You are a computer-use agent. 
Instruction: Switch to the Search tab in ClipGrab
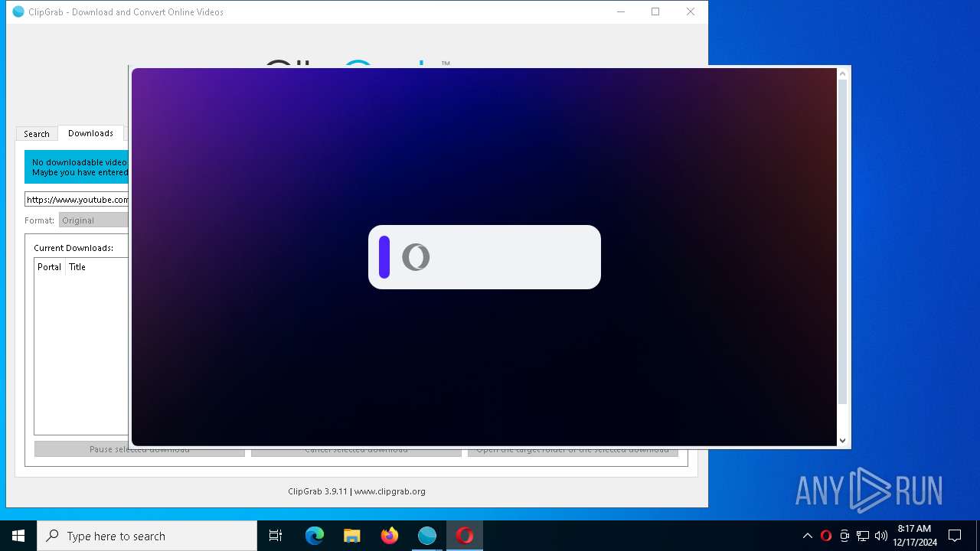click(36, 134)
